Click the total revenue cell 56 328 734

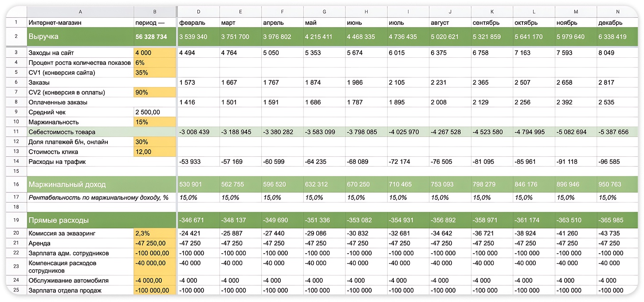pos(155,37)
